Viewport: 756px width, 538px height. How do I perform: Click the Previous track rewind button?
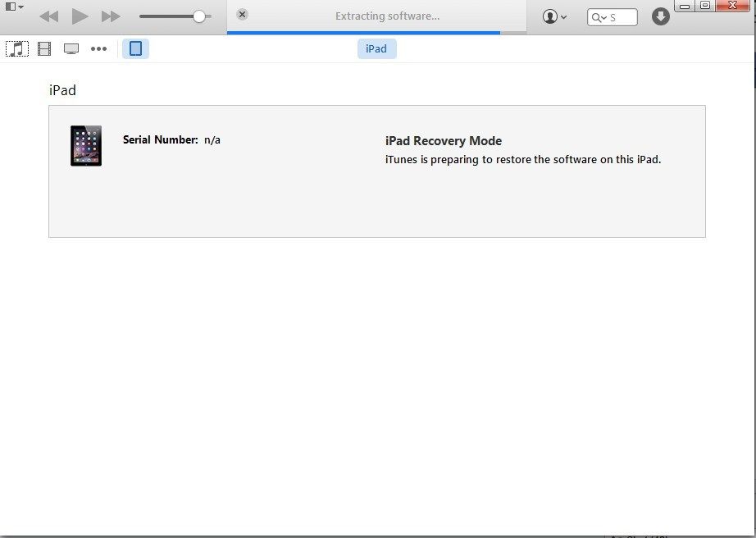click(49, 16)
